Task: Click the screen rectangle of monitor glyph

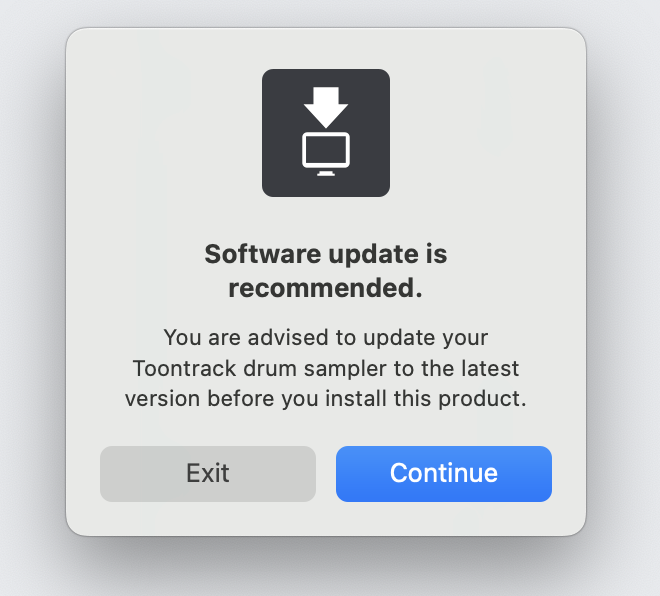Action: click(325, 150)
